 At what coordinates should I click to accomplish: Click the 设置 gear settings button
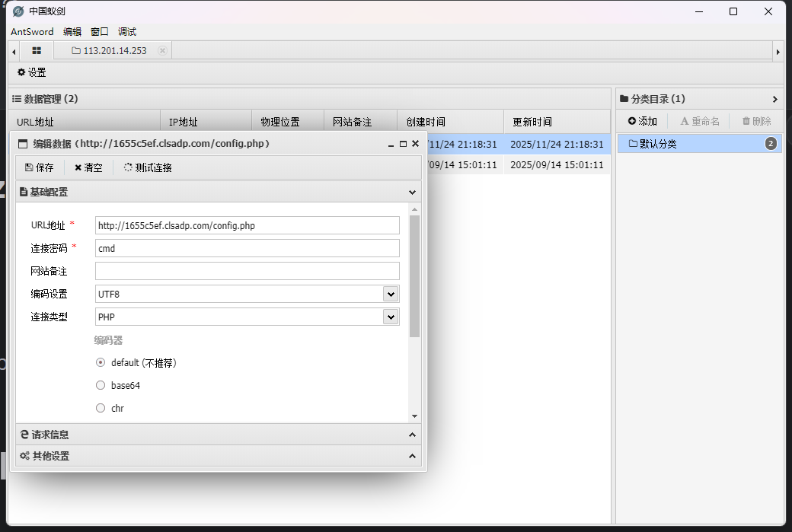(x=32, y=72)
